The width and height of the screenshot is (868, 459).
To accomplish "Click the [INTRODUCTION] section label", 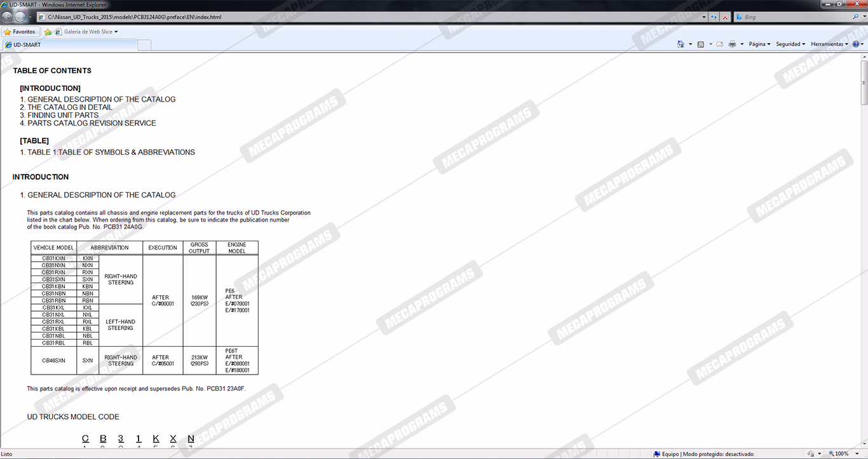I will (50, 88).
